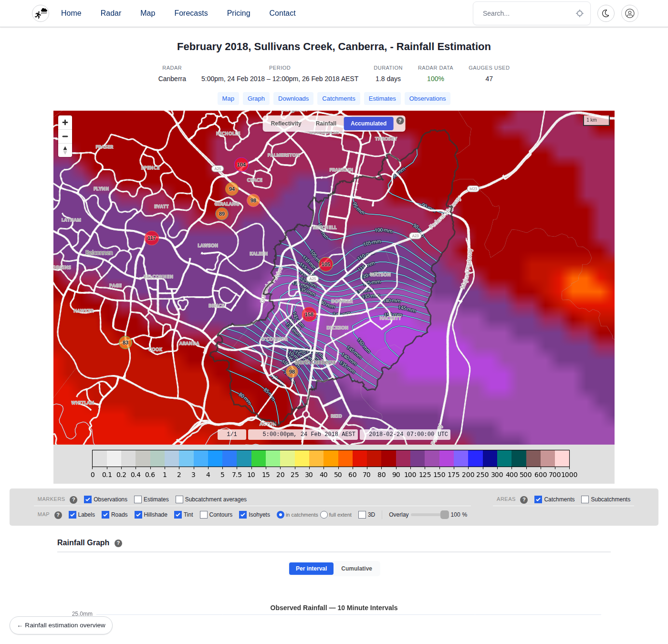Show Per interval graph
The image size is (668, 644).
(x=311, y=569)
